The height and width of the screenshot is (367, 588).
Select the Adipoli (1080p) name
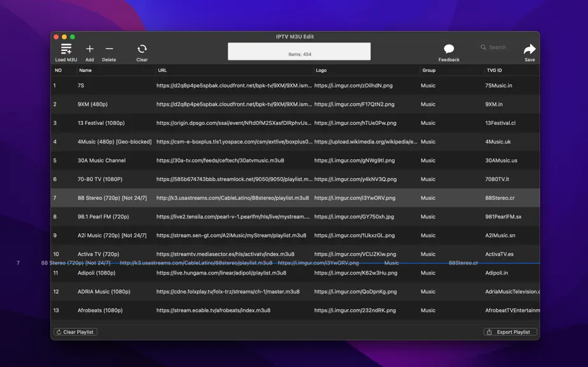click(x=96, y=273)
